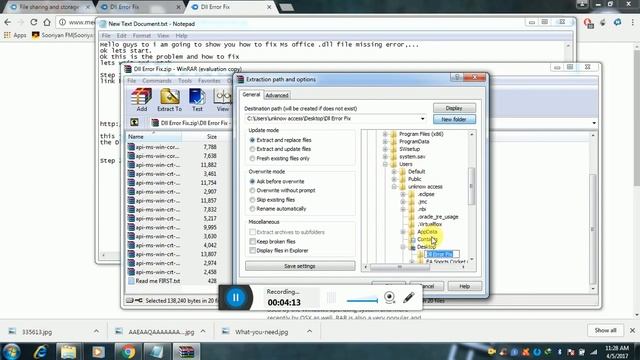Click the Chrome home icon
The width and height of the screenshot is (640, 360).
click(x=47, y=22)
